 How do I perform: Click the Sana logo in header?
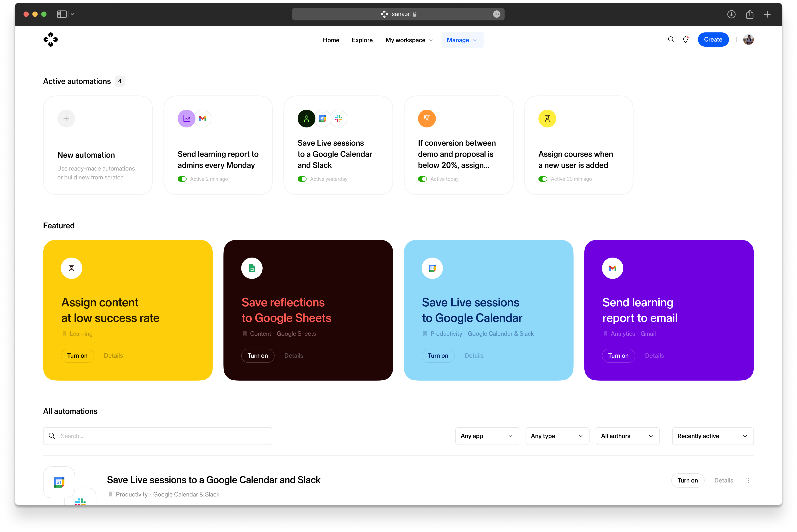pyautogui.click(x=51, y=40)
